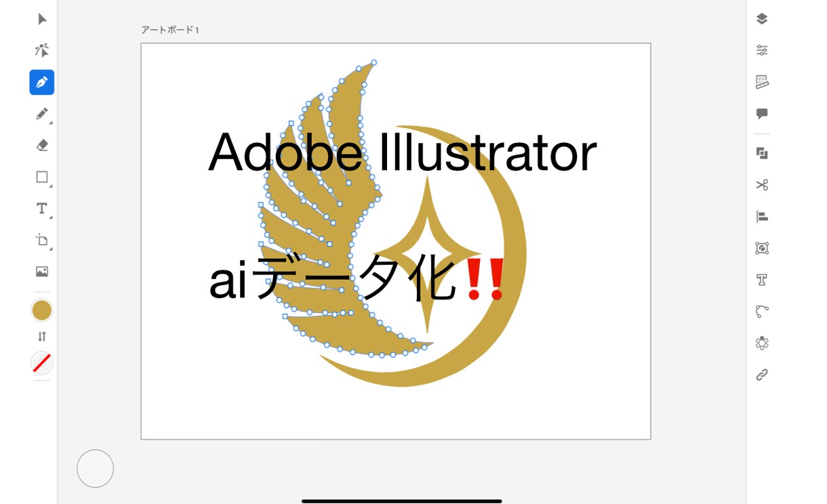Image resolution: width=827 pixels, height=504 pixels.
Task: Open the Align panel
Action: tap(762, 217)
